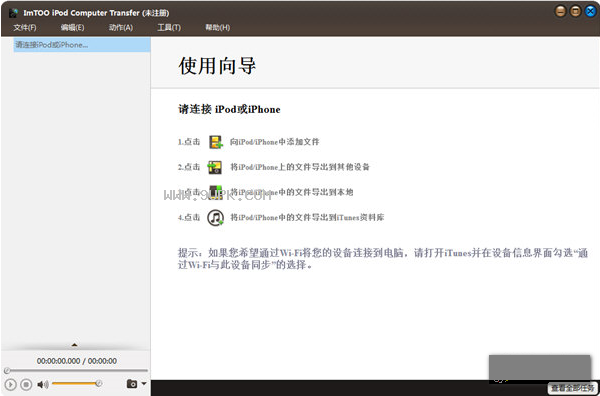Screen dimensions: 600x396
Task: Maximize the ImTOO window
Action: (576, 11)
